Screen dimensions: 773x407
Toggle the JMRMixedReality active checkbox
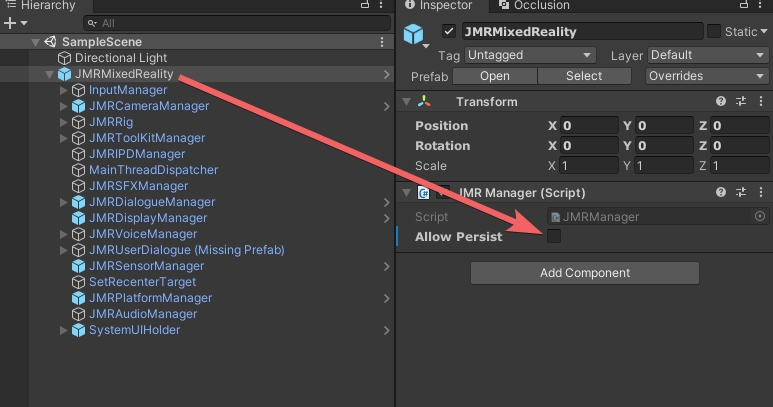click(x=449, y=31)
